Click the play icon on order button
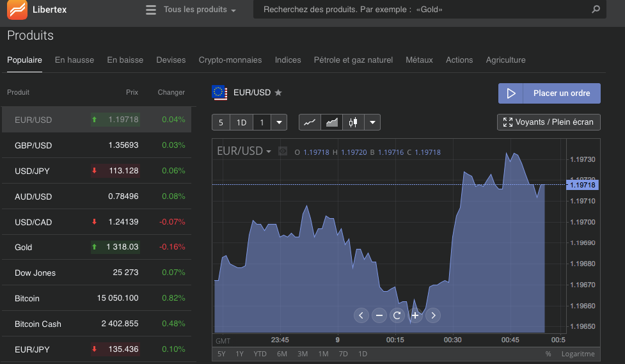 510,93
